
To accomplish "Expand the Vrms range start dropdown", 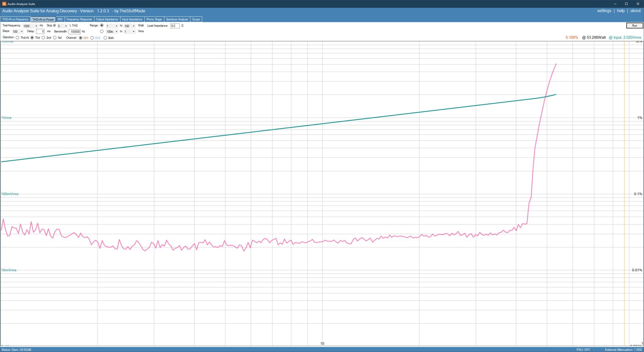I will tap(116, 31).
